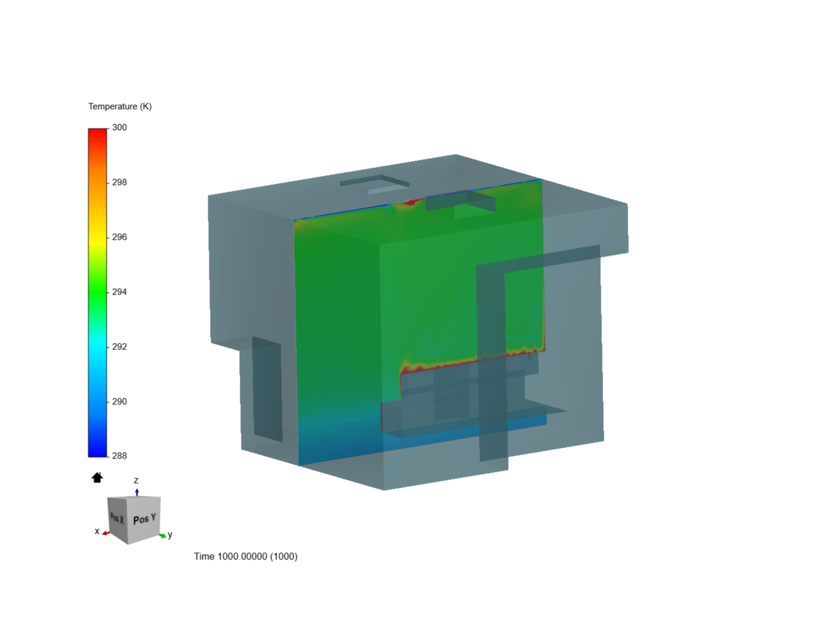Click the 300 value atop the legend

[121, 127]
